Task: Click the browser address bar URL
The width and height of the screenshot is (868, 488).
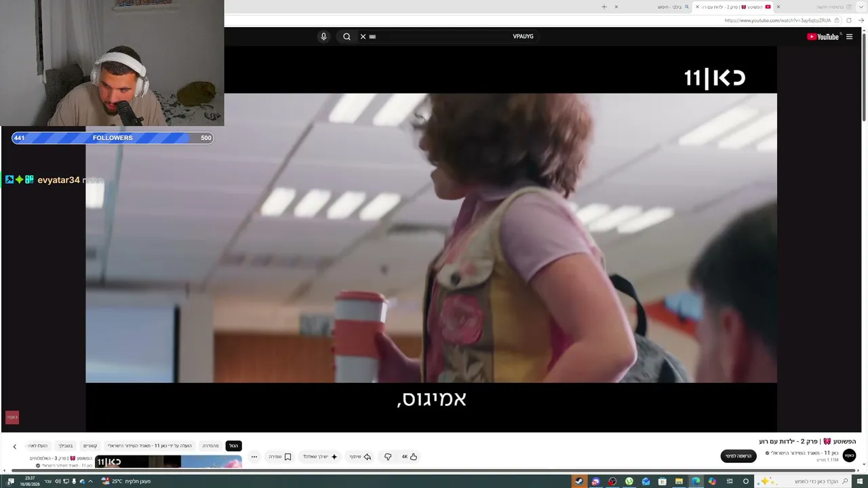Action: [777, 20]
